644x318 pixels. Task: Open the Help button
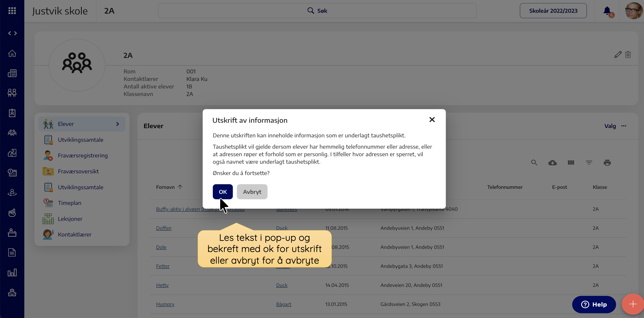(x=594, y=304)
